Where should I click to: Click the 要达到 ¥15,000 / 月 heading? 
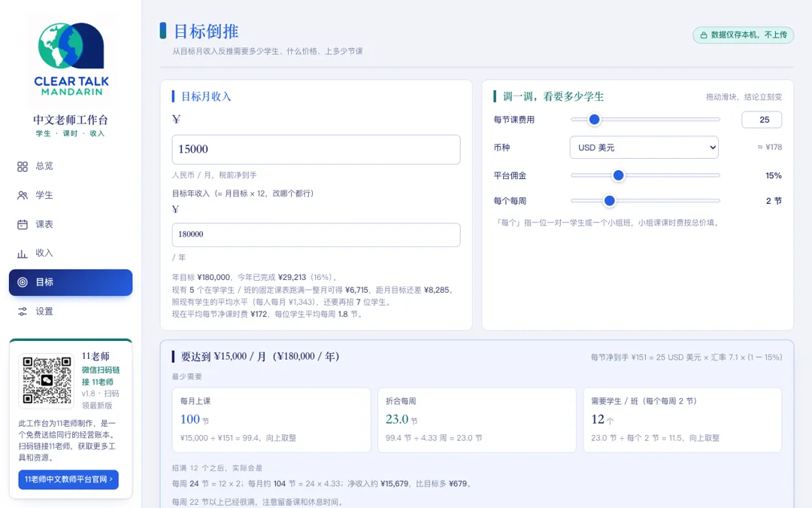click(x=260, y=357)
